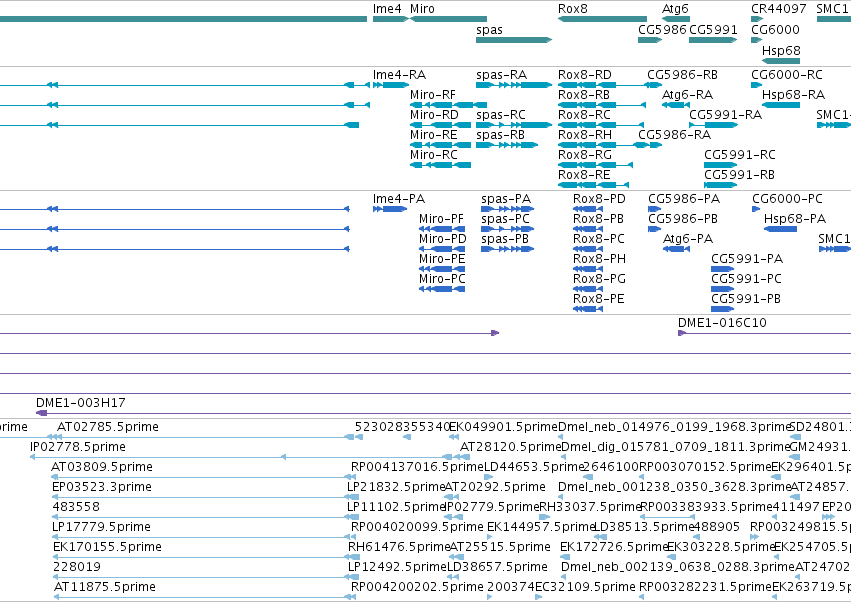
Task: Open the 228019 cDNA label
Action: [77, 568]
